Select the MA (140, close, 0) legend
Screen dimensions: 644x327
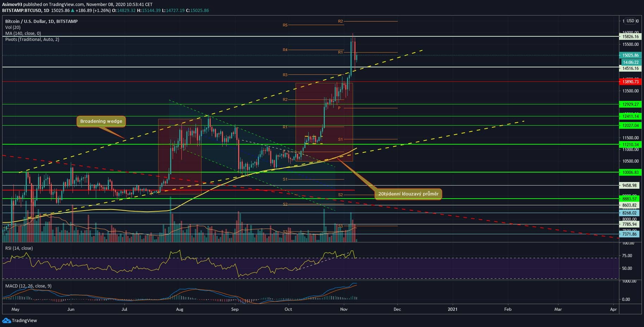tap(23, 34)
